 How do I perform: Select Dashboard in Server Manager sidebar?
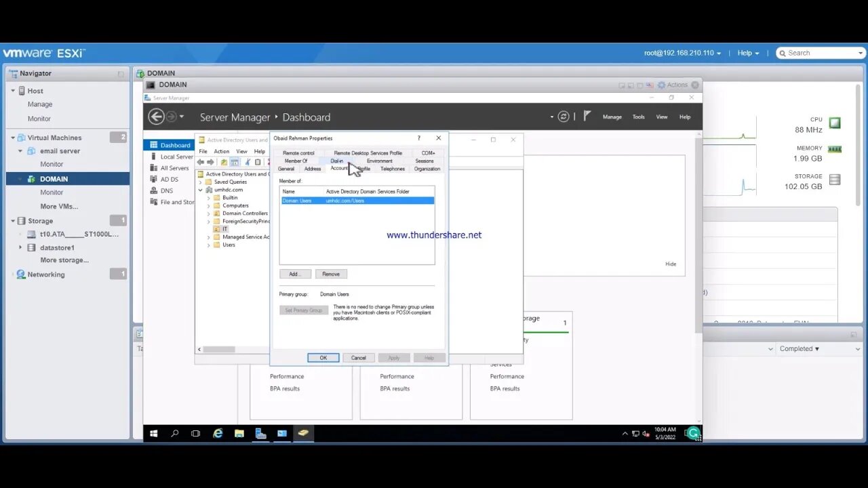tap(170, 145)
